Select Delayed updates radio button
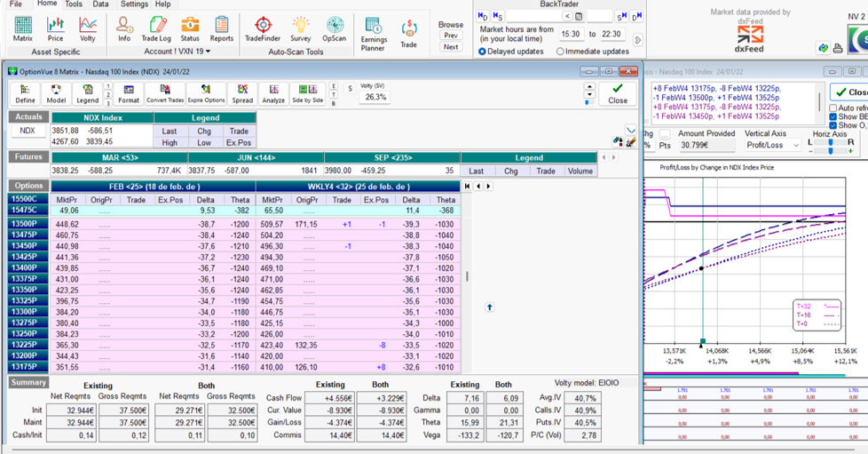This screenshot has height=454, width=868. click(x=482, y=52)
